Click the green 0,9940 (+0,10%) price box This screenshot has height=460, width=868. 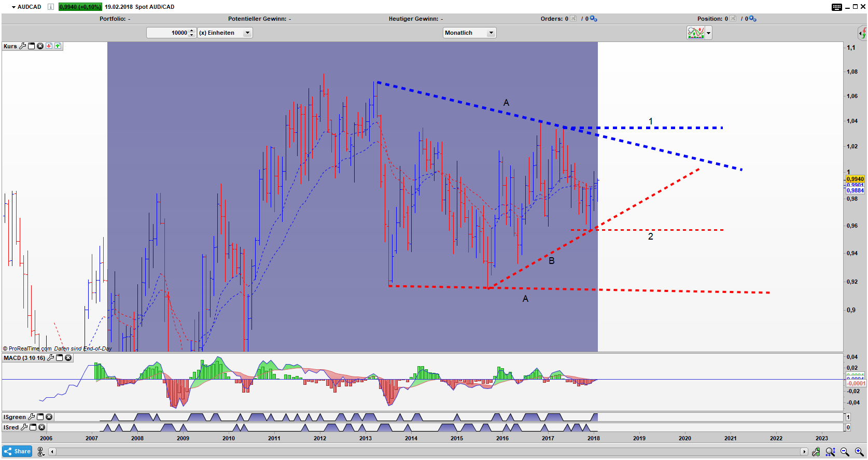point(80,7)
